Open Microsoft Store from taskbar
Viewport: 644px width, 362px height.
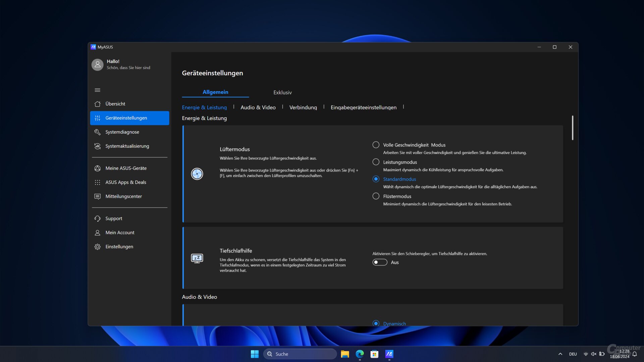click(374, 354)
